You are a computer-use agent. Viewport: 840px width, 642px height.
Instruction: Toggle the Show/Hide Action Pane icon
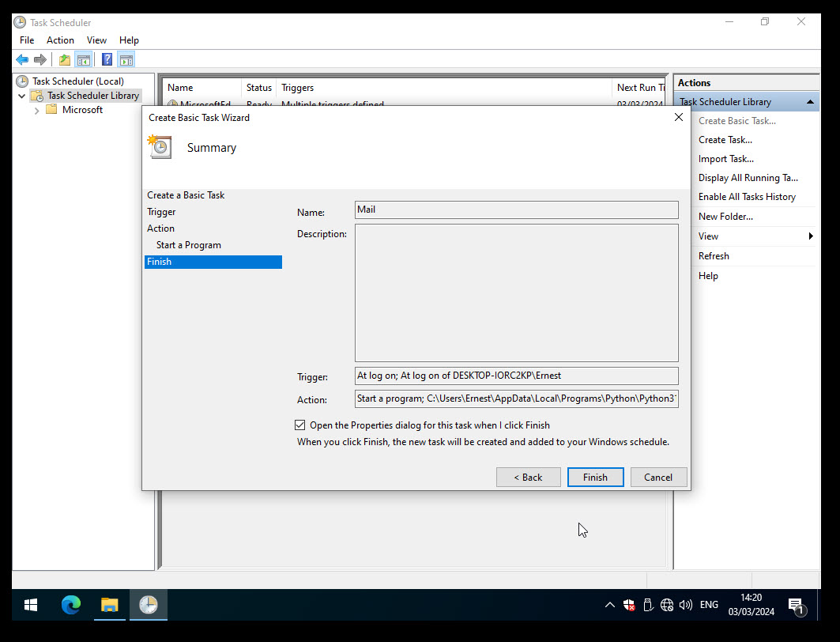pyautogui.click(x=126, y=59)
